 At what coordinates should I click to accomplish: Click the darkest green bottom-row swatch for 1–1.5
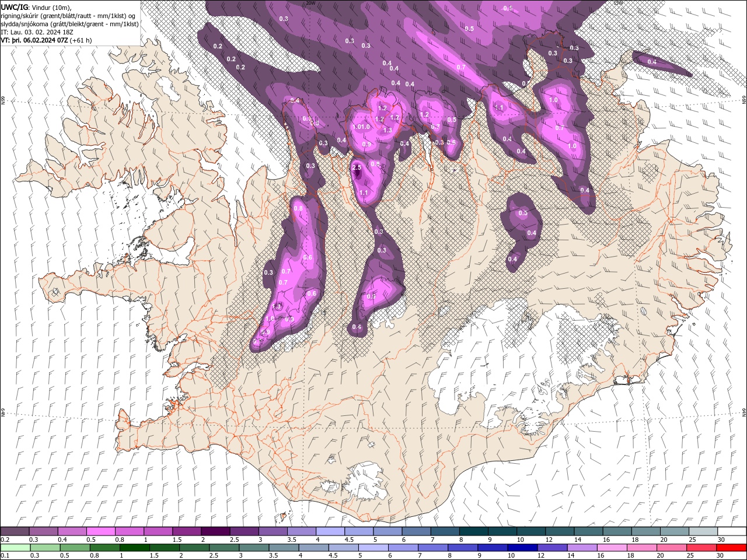tap(135, 548)
